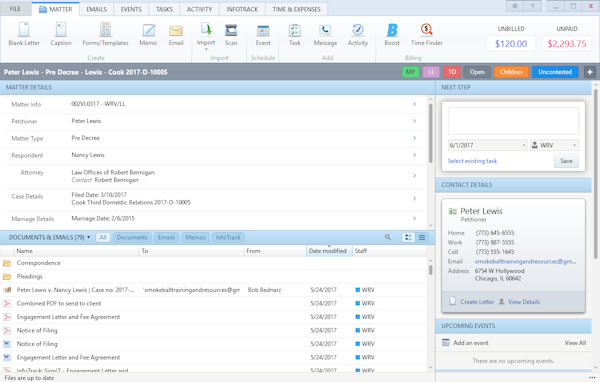The image size is (600, 382).
Task: Open Forms/Templates
Action: coord(105,34)
